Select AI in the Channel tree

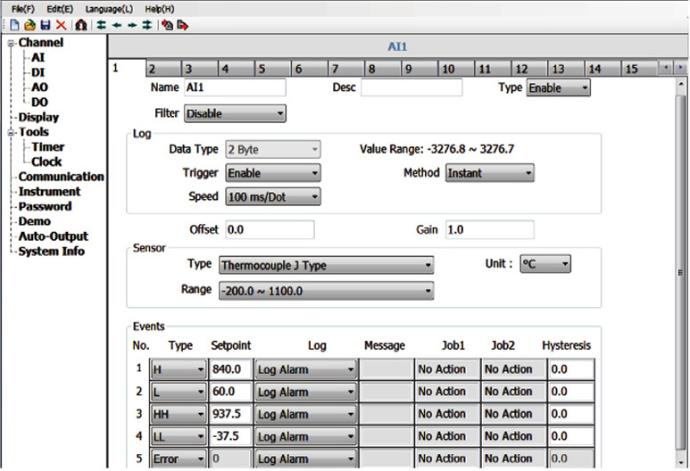38,58
